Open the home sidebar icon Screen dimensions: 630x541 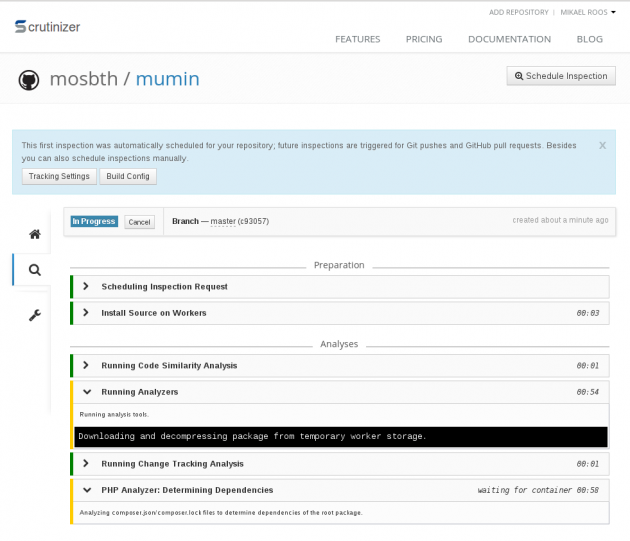[35, 234]
